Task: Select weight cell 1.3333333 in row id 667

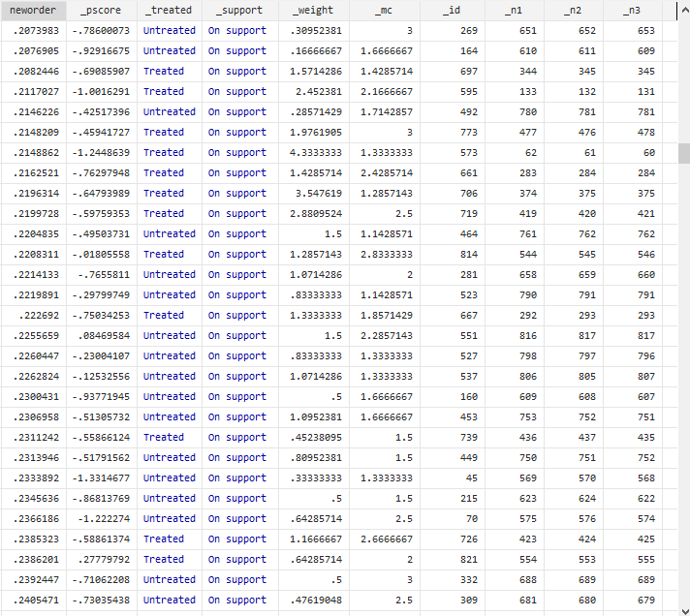Action: pos(314,315)
